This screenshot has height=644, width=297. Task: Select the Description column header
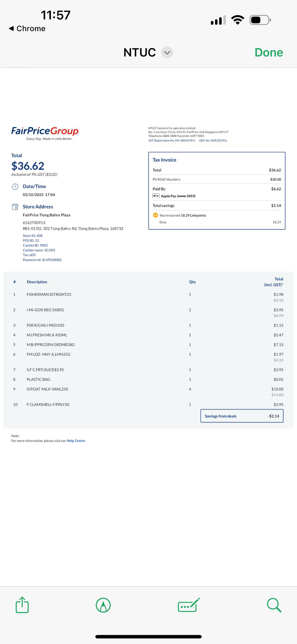coord(37,282)
